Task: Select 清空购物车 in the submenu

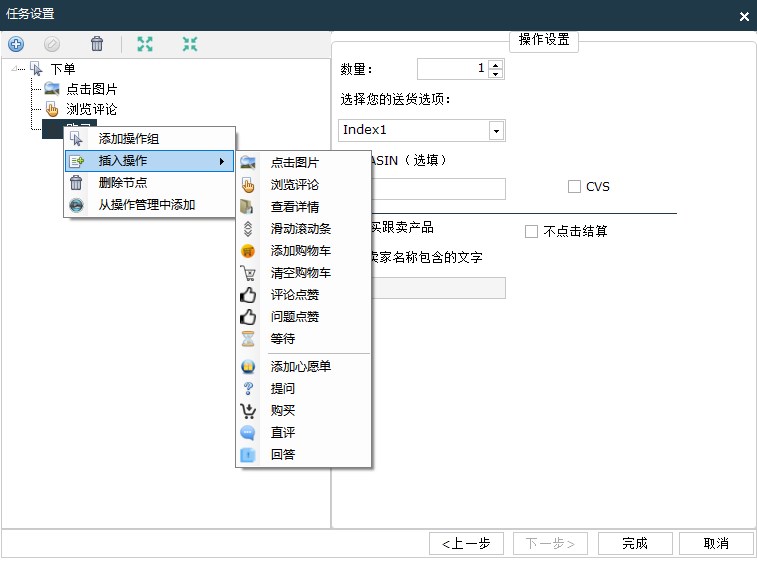Action: (x=303, y=273)
